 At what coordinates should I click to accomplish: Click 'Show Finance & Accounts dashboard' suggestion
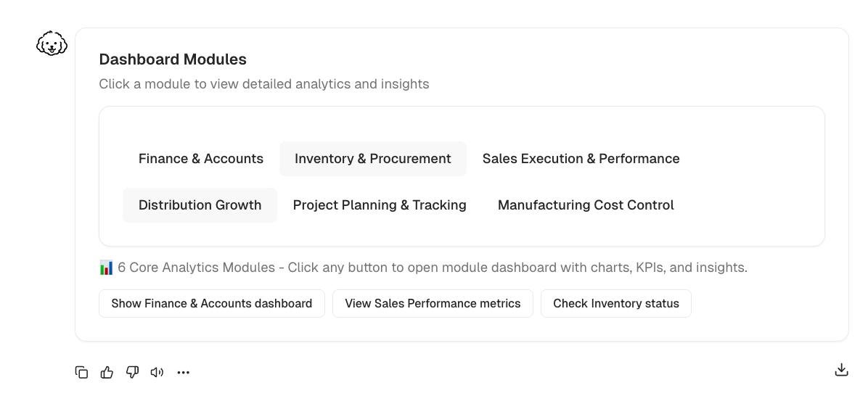tap(212, 304)
